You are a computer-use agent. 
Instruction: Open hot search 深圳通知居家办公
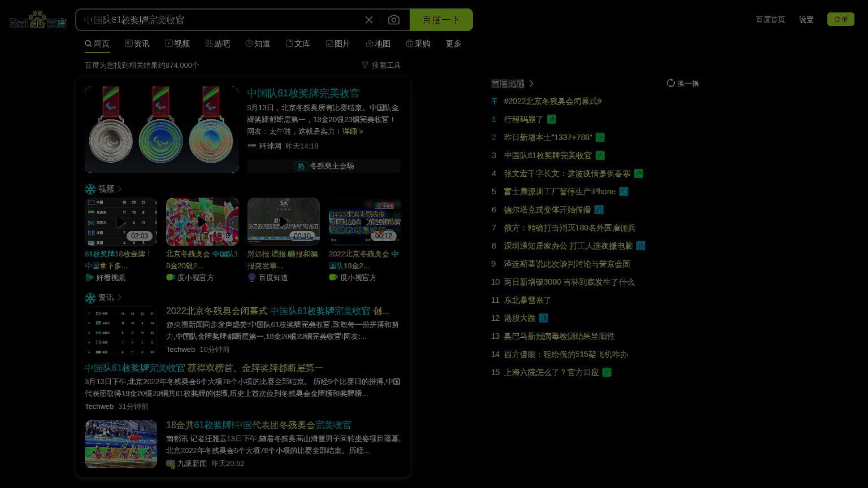tap(568, 246)
